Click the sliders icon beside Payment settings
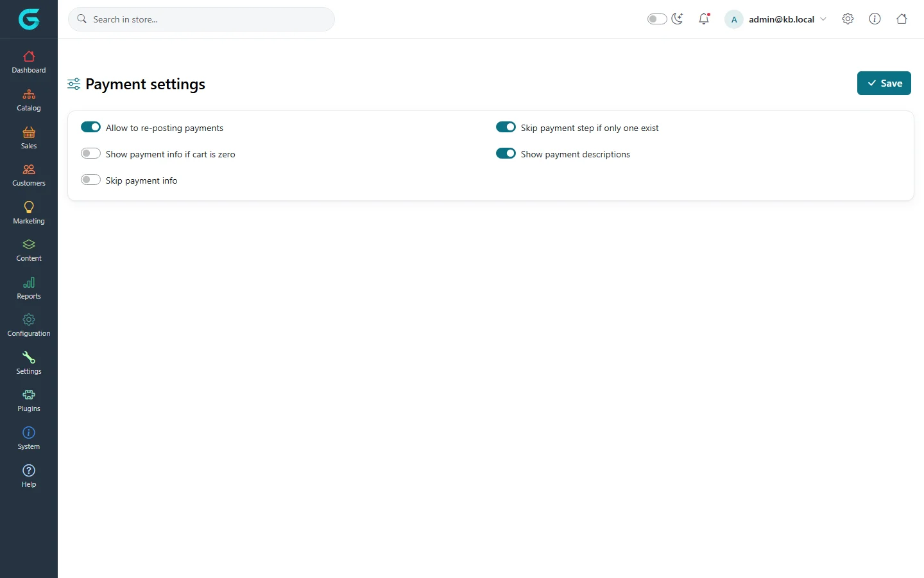The image size is (924, 578). [x=74, y=84]
